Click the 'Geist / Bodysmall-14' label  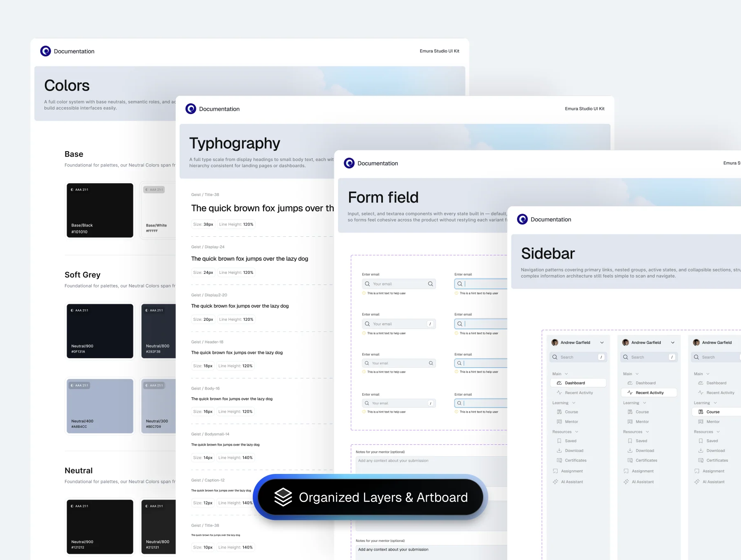210,434
